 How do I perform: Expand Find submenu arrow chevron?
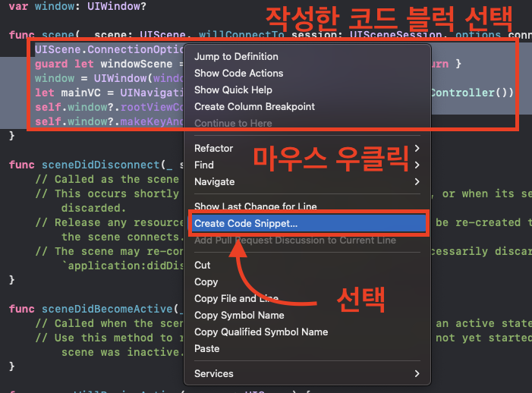tap(417, 165)
